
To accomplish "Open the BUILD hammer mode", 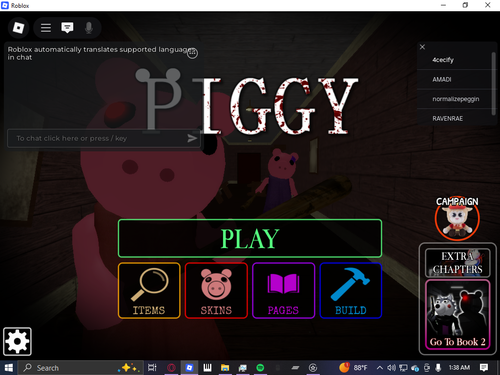I will [351, 291].
